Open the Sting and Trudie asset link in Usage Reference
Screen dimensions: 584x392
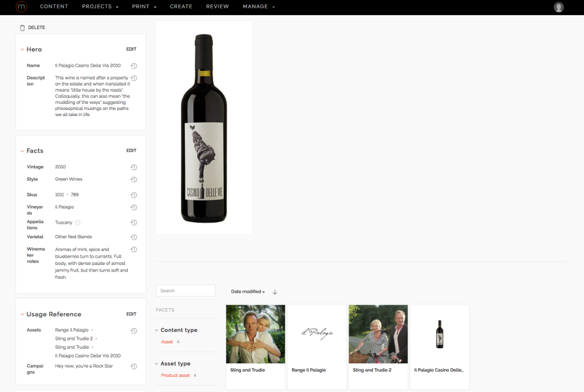click(72, 347)
